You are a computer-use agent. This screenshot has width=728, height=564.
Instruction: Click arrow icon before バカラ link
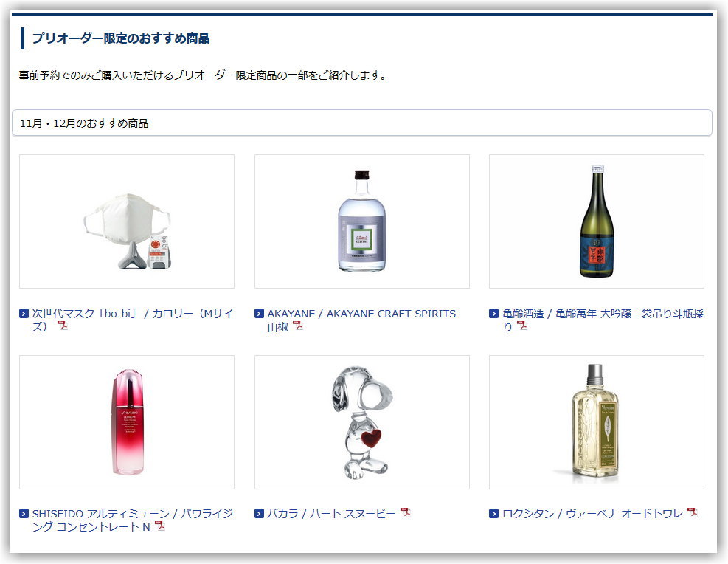259,513
